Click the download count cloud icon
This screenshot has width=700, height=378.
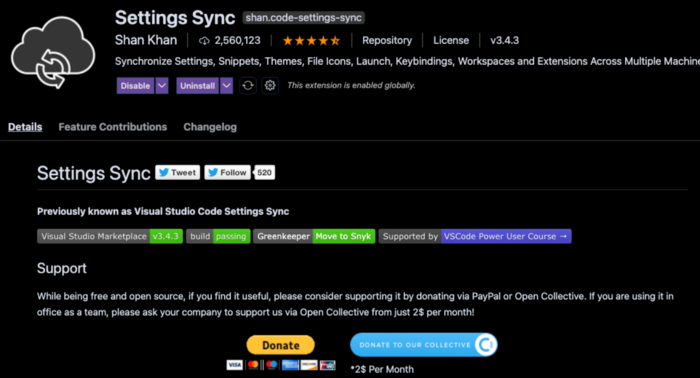[x=204, y=41]
